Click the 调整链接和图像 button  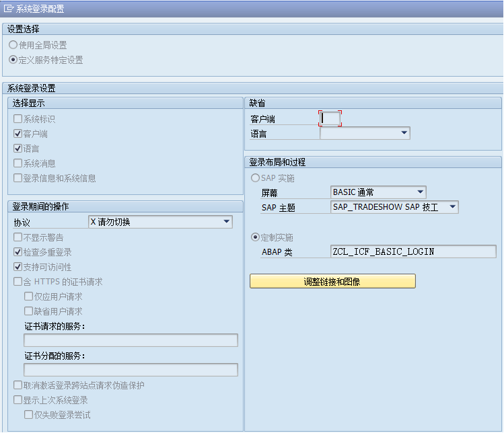332,282
